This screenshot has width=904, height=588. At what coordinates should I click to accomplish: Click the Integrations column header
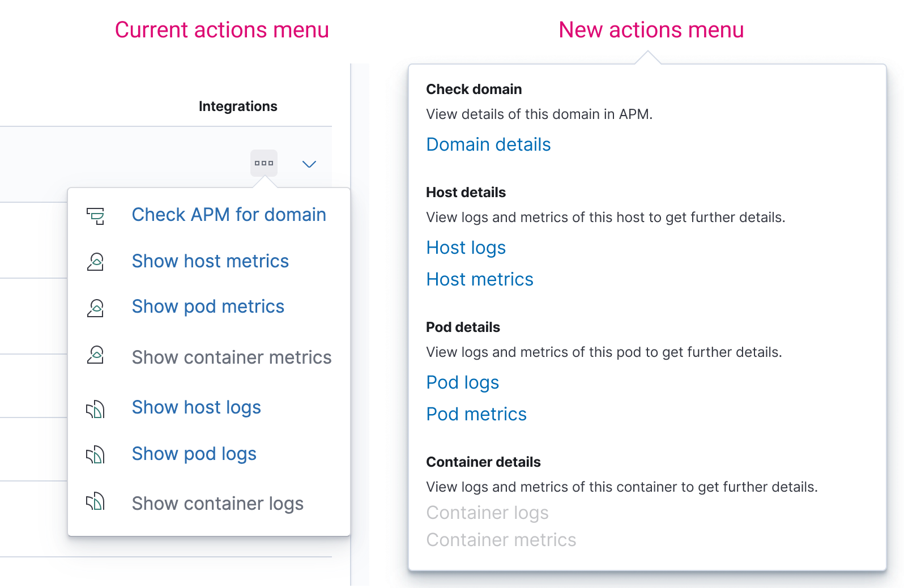pyautogui.click(x=238, y=106)
